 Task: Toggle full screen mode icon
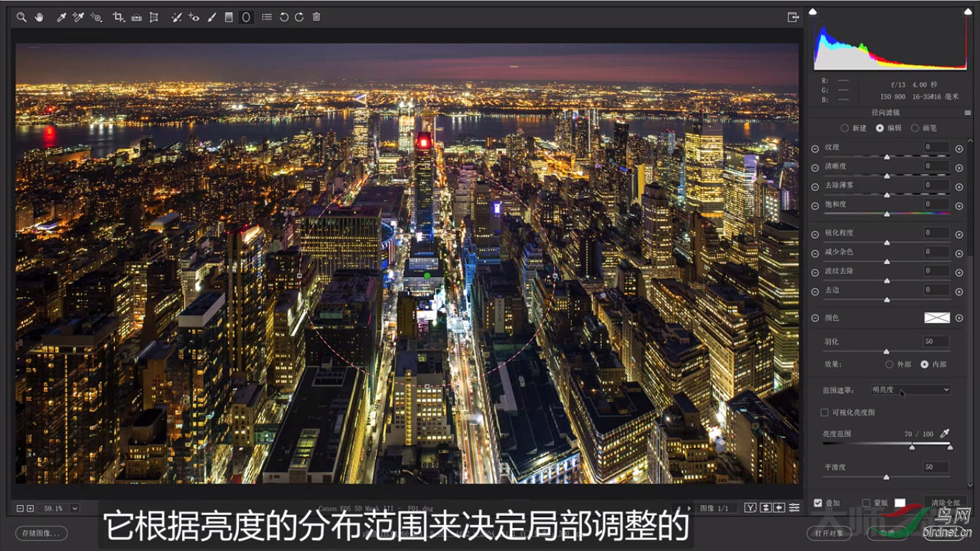[x=793, y=17]
